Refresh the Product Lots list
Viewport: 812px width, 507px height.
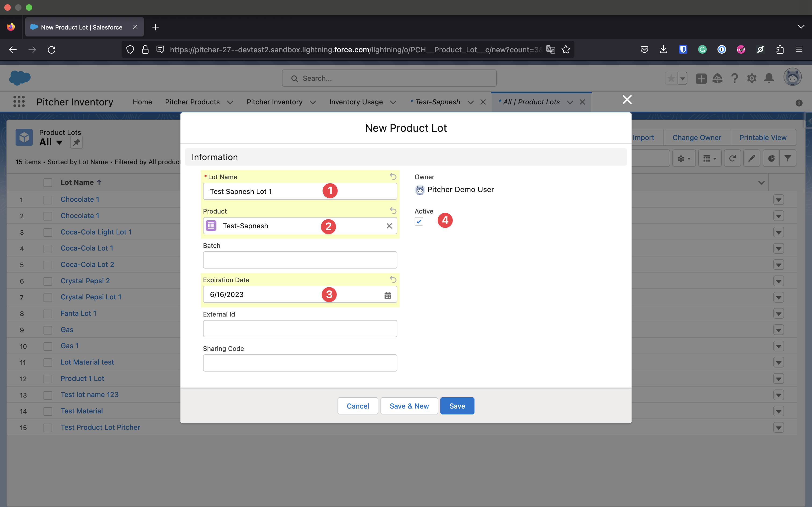coord(732,158)
